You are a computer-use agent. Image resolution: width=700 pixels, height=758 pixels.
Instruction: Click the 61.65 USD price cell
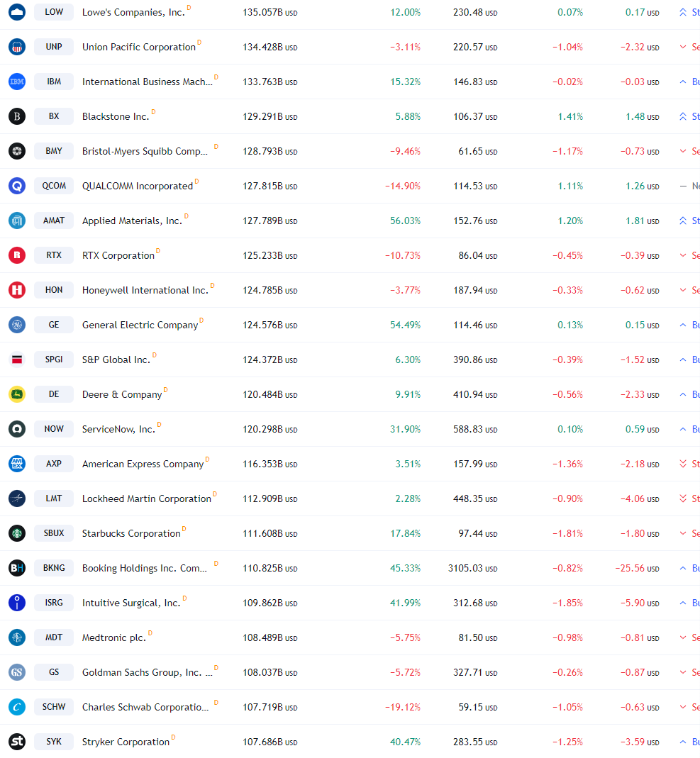(x=477, y=151)
